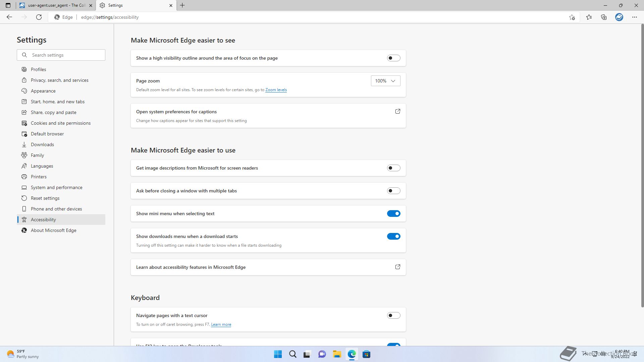This screenshot has width=644, height=362.
Task: Select Accessibility in the sidebar
Action: pos(61,220)
